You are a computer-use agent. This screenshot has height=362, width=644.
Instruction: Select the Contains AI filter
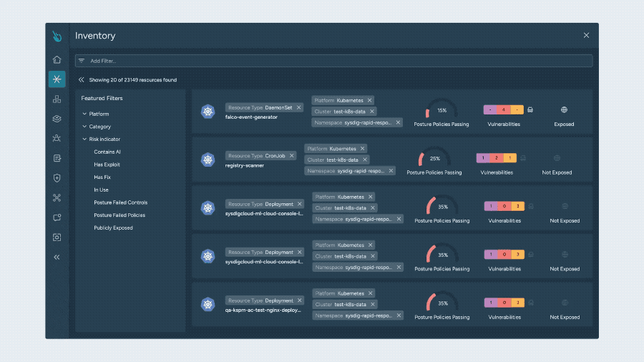(x=107, y=152)
